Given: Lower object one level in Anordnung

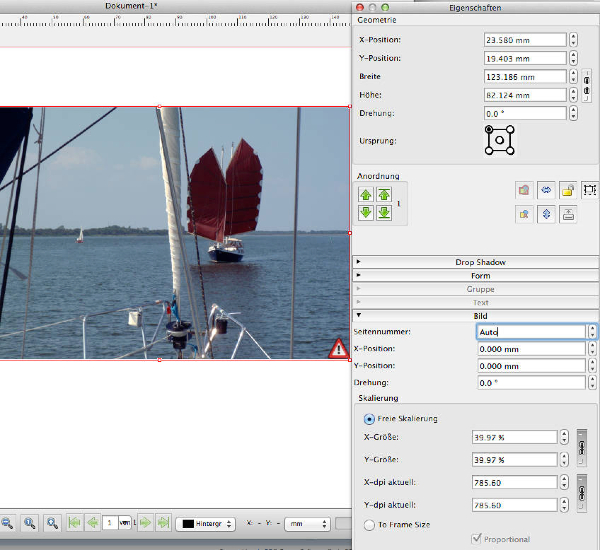Looking at the screenshot, I should pos(366,212).
